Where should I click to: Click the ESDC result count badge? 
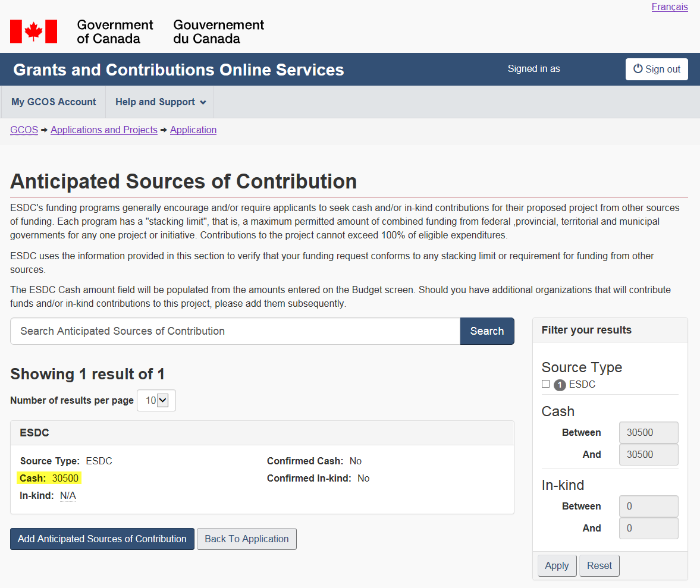coord(560,385)
